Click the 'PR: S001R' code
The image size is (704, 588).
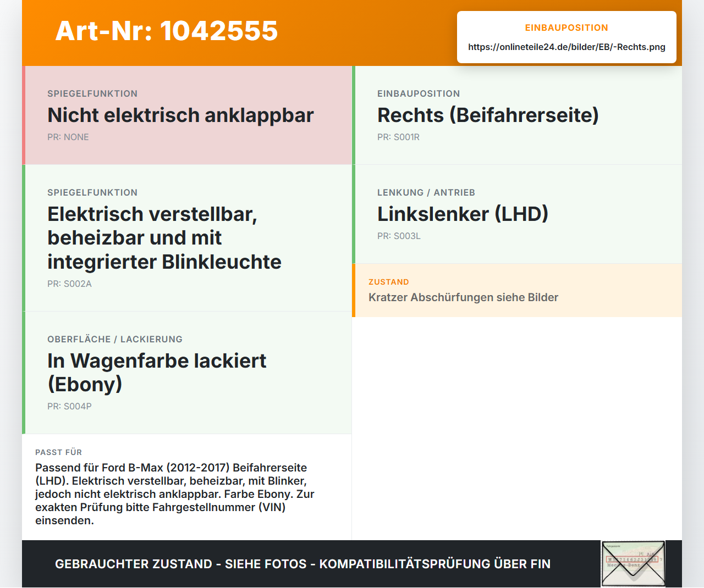(x=398, y=137)
